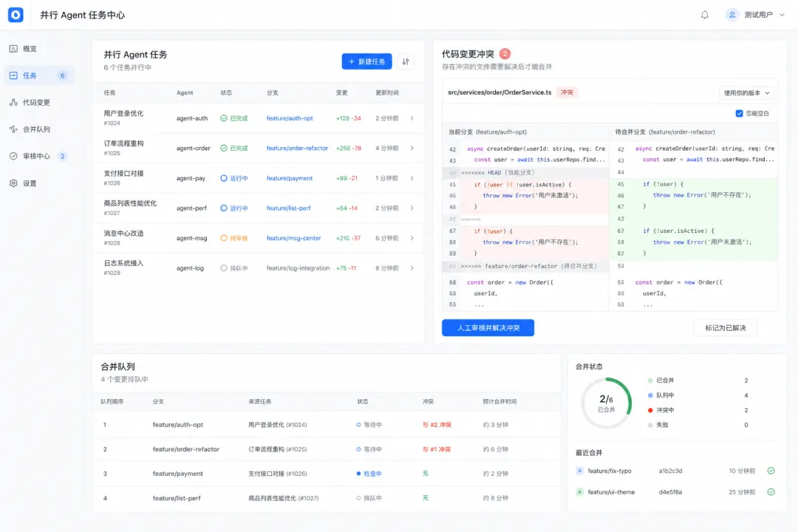Select the 任务 sidebar item
798x532 pixels.
[38, 75]
